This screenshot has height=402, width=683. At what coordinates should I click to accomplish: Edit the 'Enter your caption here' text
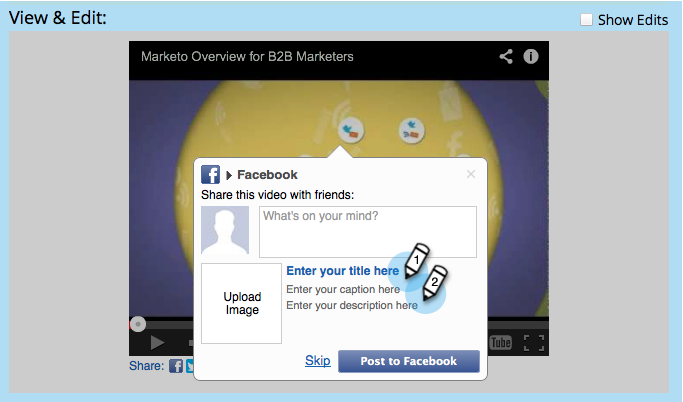click(x=343, y=289)
